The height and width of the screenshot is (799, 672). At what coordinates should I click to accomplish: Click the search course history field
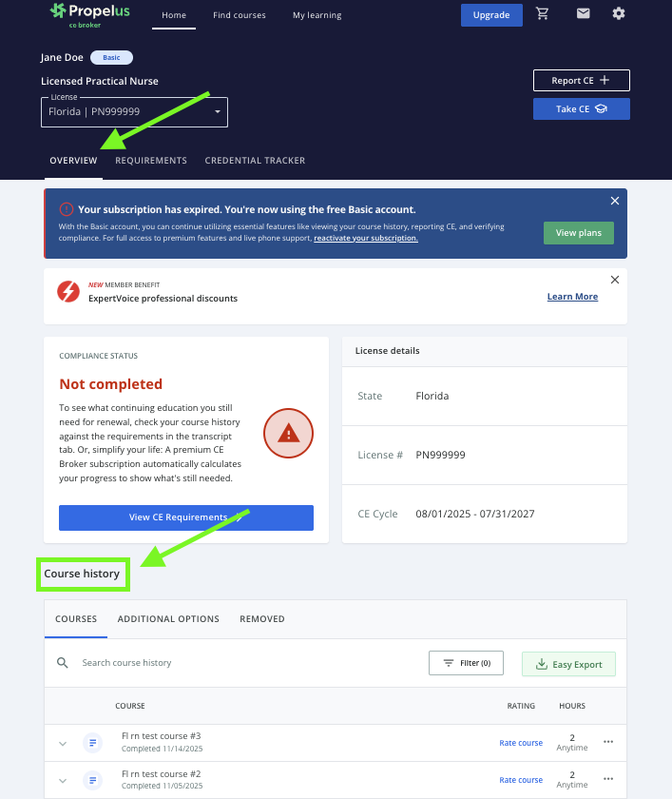pyautogui.click(x=238, y=663)
